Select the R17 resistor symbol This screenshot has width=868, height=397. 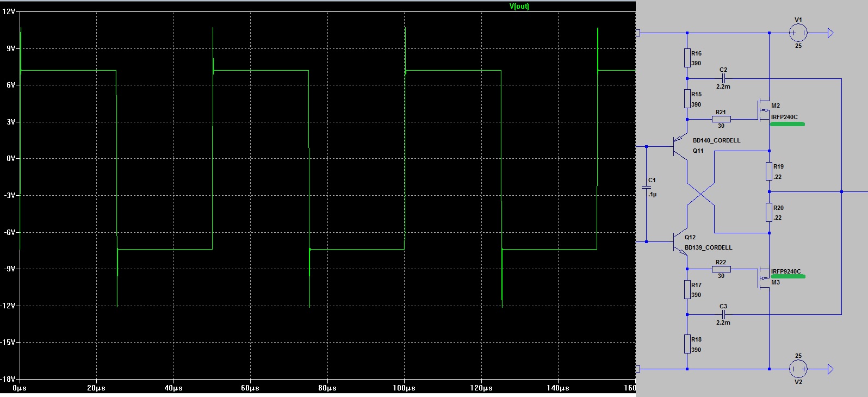tap(687, 290)
